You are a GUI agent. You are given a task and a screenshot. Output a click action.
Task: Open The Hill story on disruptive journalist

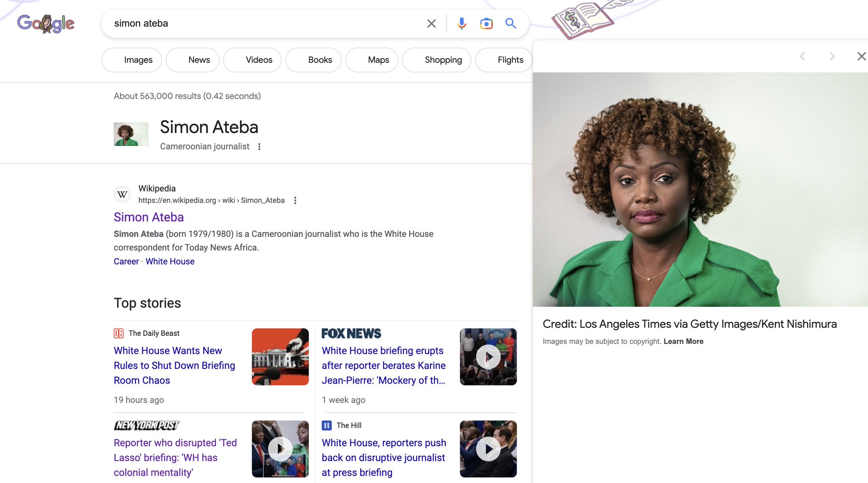(384, 458)
